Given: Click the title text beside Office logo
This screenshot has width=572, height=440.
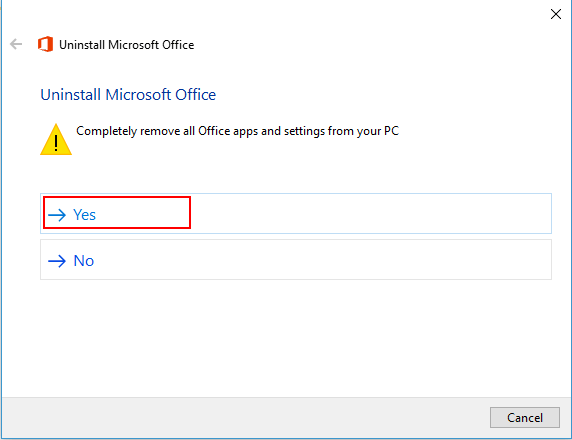Looking at the screenshot, I should coord(127,45).
